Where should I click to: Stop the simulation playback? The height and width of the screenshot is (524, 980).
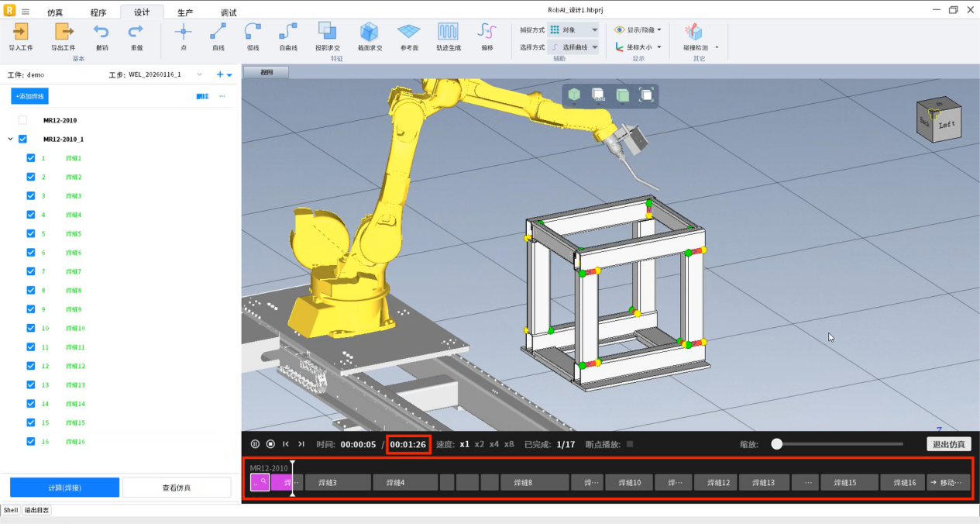tap(270, 444)
